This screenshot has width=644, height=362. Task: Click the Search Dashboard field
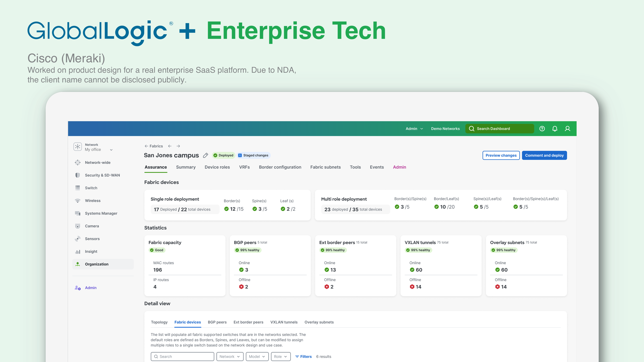pyautogui.click(x=499, y=128)
